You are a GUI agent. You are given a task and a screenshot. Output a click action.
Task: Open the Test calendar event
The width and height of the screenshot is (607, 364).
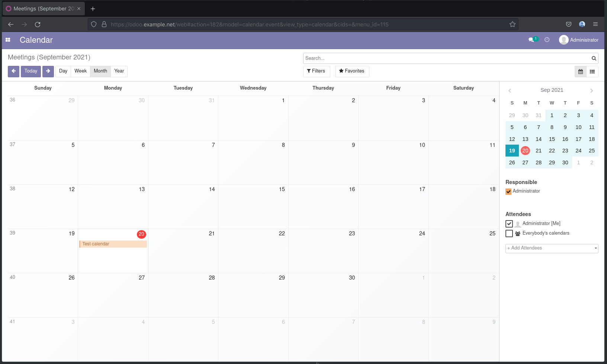coord(113,244)
